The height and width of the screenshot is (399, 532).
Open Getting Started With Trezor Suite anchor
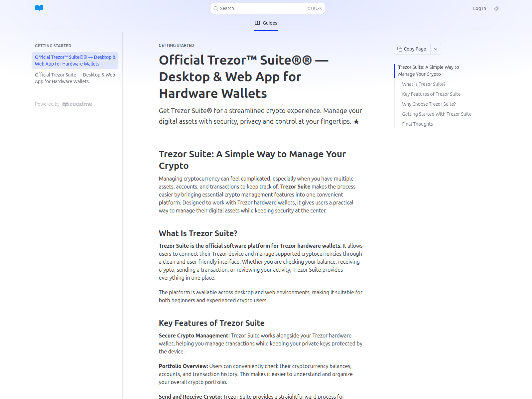(x=437, y=114)
